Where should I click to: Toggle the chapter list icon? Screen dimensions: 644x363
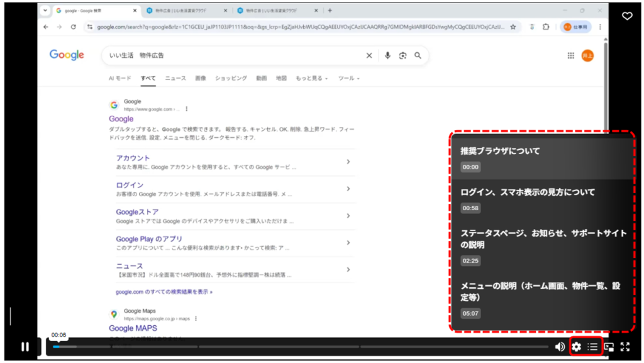[592, 347]
